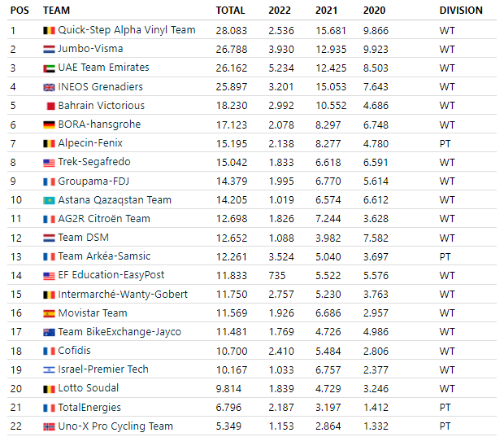Select the Trek-Segafredo team name

pos(94,162)
